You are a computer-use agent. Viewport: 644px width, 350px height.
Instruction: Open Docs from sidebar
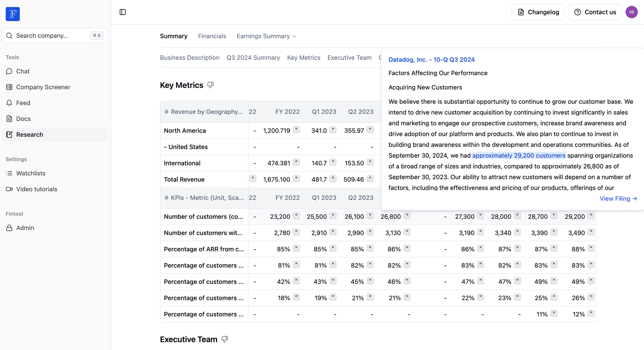pos(55,118)
